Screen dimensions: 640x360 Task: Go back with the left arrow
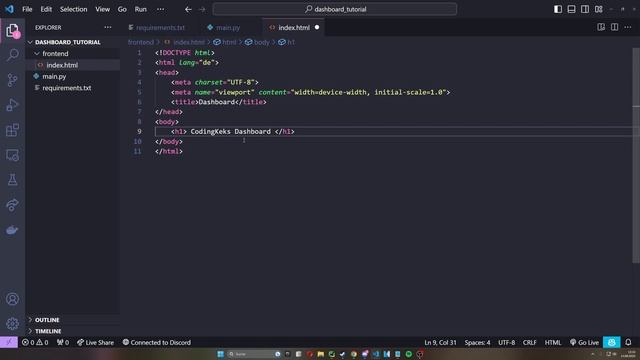(x=188, y=9)
